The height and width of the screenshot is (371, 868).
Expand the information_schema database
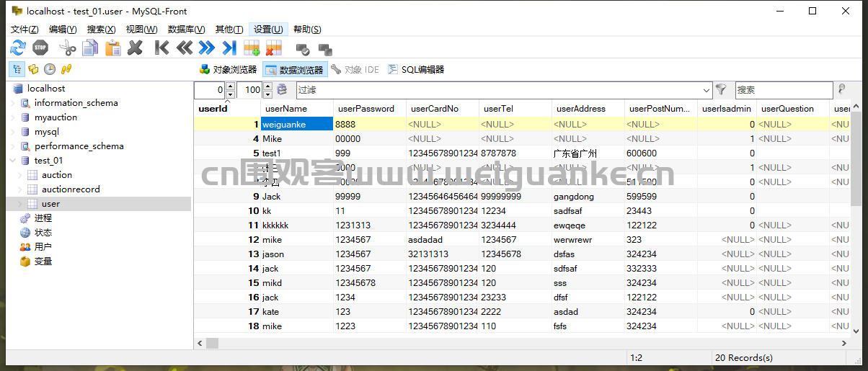12,103
